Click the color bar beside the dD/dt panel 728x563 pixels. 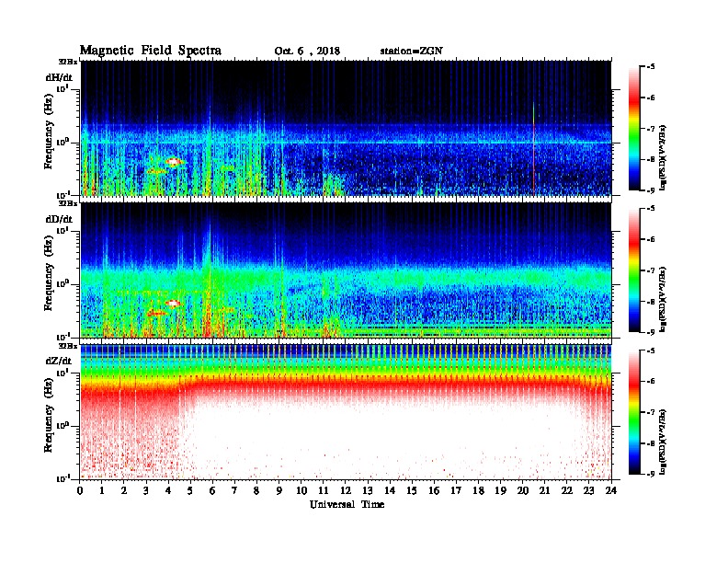634,270
